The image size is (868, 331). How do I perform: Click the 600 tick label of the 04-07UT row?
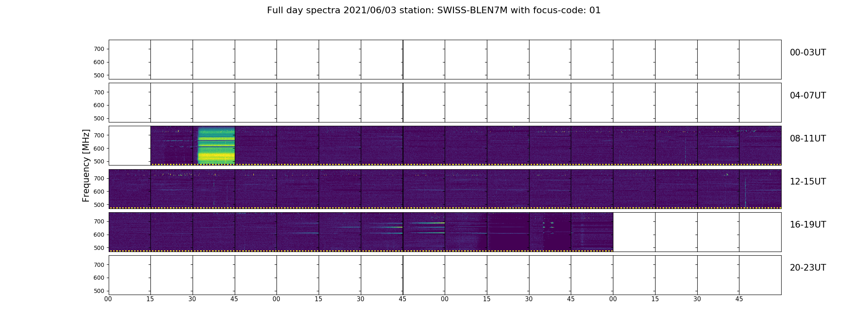99,105
